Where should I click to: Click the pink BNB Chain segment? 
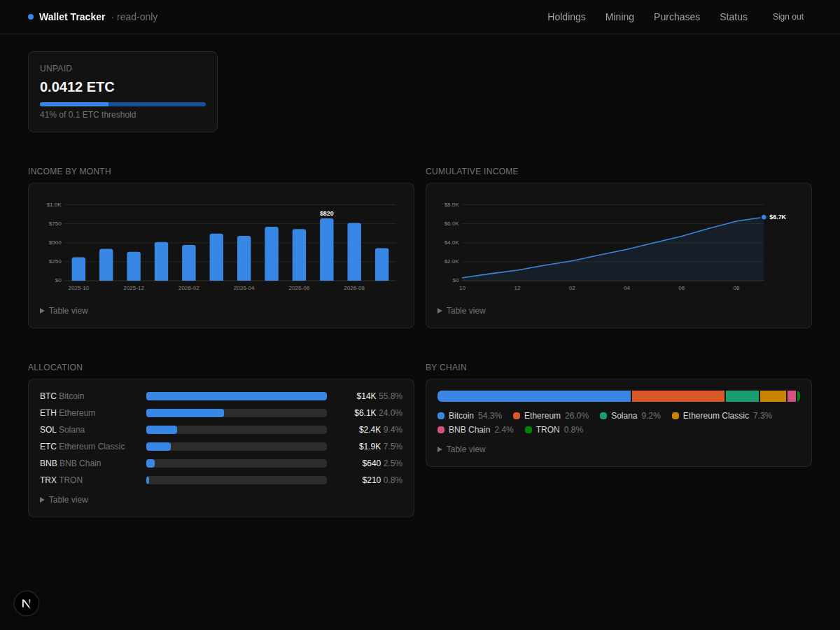pos(792,396)
